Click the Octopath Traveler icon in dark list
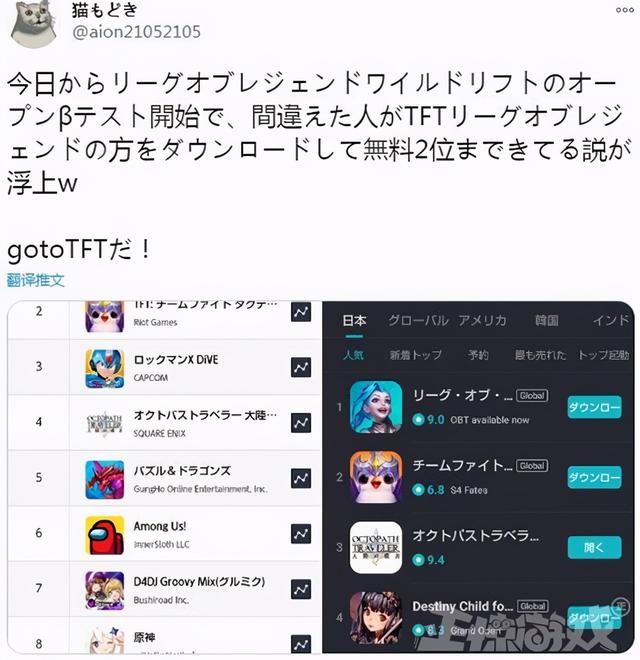Viewport: 640px width, 660px height. click(376, 548)
